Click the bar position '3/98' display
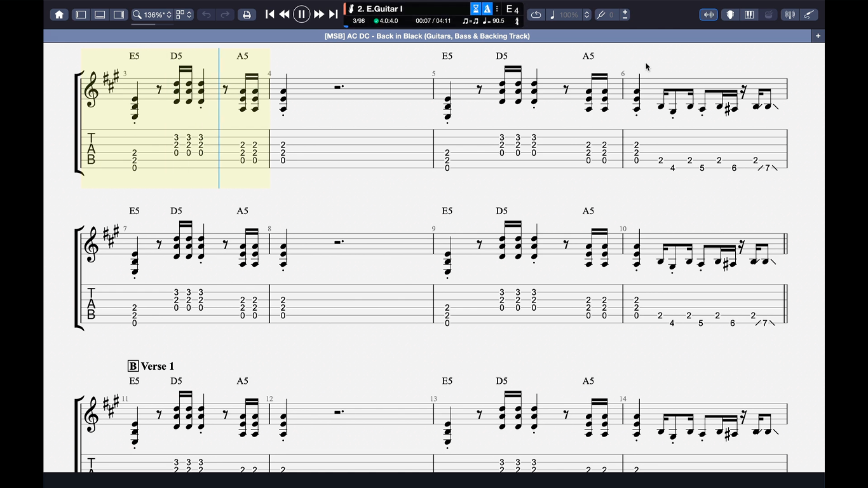 point(359,21)
